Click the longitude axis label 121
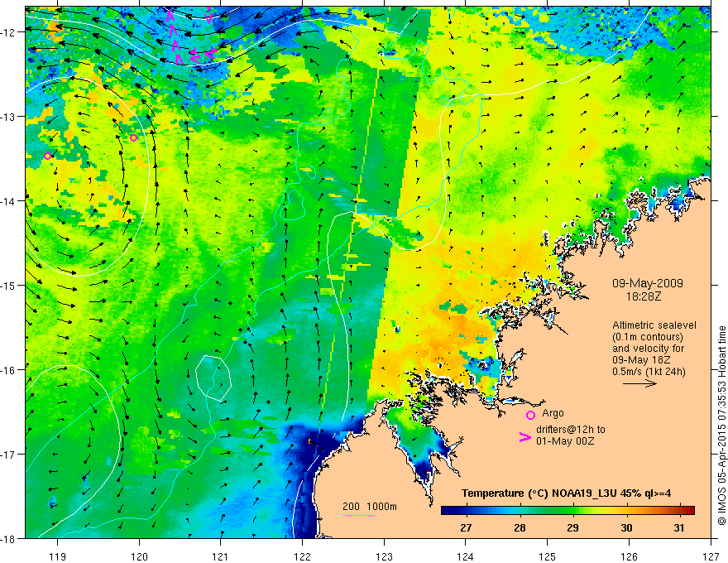The width and height of the screenshot is (728, 563). [221, 556]
